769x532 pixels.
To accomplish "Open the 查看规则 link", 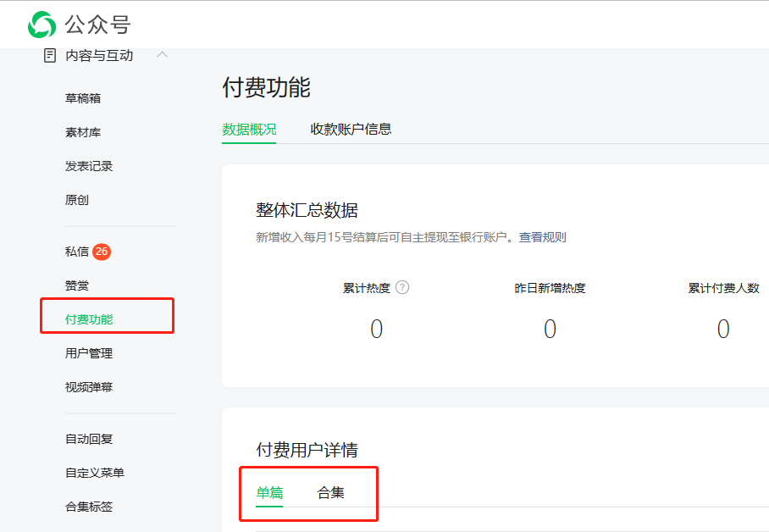I will click(x=543, y=237).
